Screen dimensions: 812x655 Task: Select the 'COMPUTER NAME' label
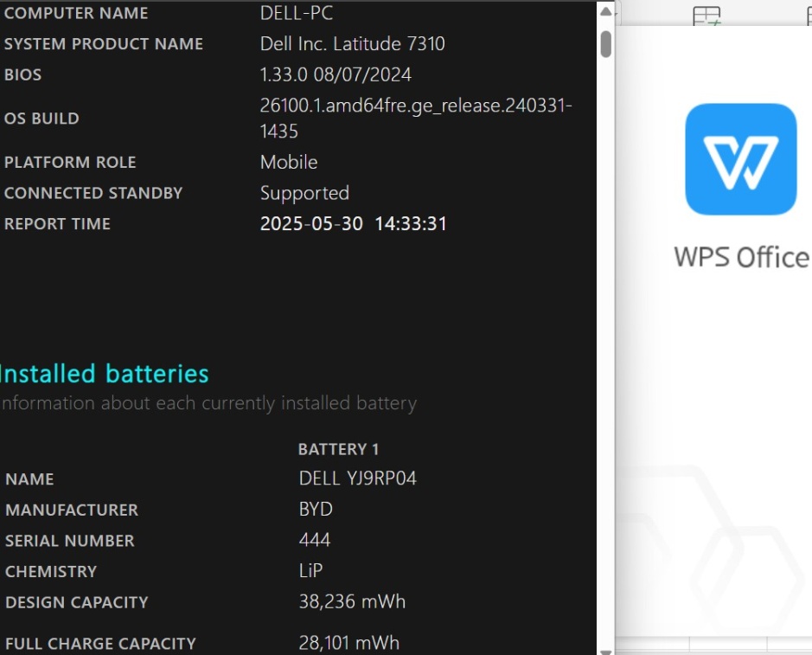[x=76, y=13]
